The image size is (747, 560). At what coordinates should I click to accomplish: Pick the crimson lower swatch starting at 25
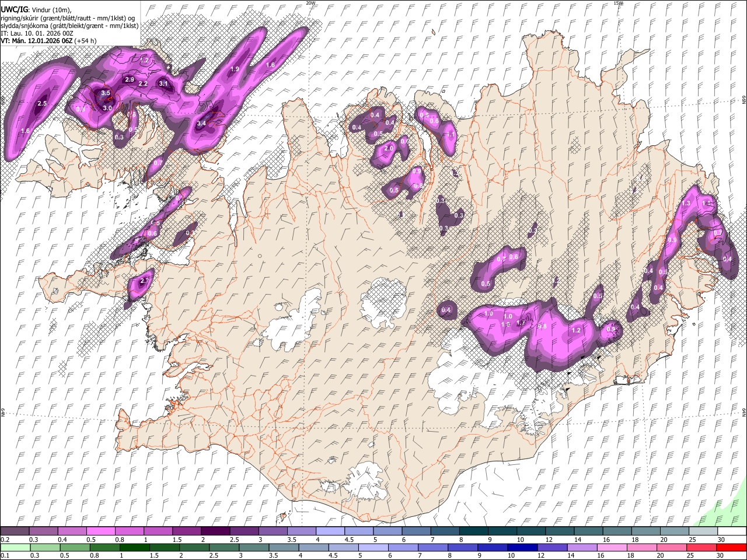(702, 547)
